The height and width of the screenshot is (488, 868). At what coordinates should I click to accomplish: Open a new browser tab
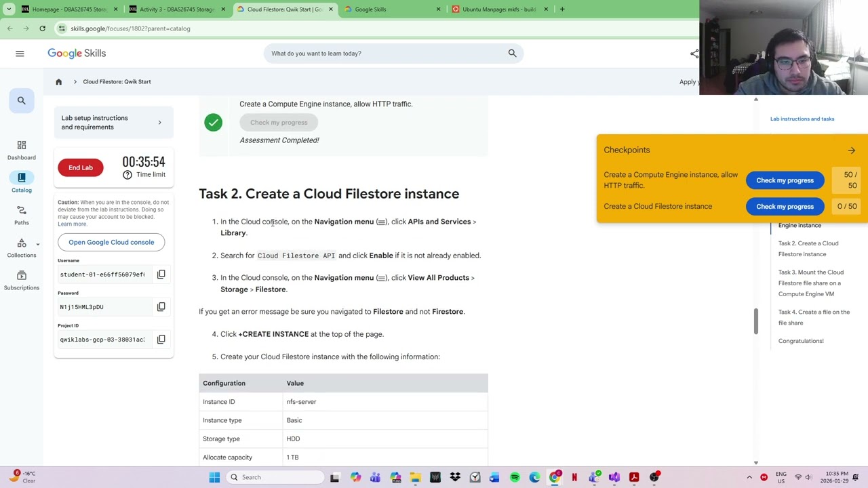562,9
